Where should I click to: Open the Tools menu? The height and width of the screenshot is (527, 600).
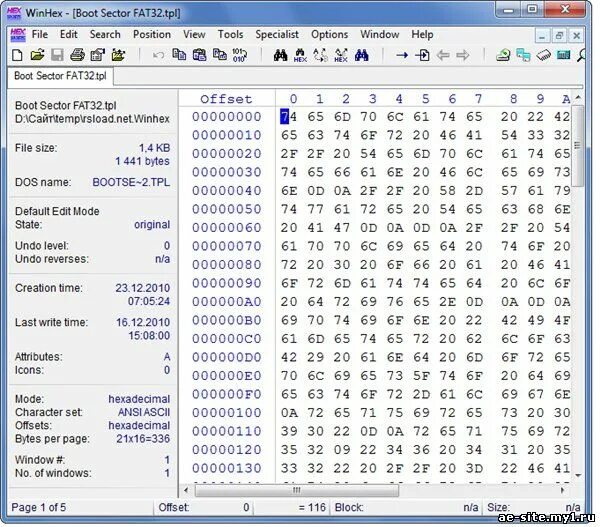pyautogui.click(x=230, y=34)
